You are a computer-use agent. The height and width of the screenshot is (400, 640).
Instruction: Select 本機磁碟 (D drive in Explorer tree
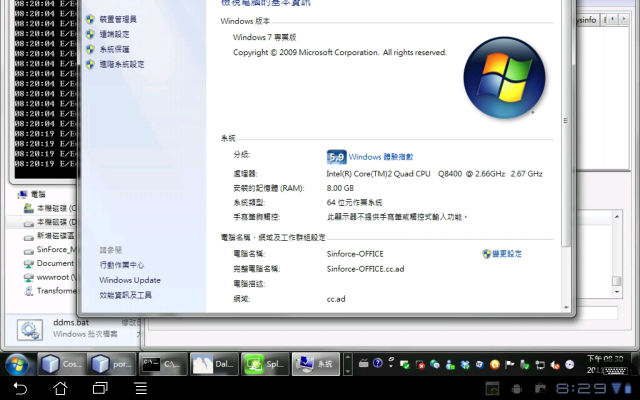[50, 222]
